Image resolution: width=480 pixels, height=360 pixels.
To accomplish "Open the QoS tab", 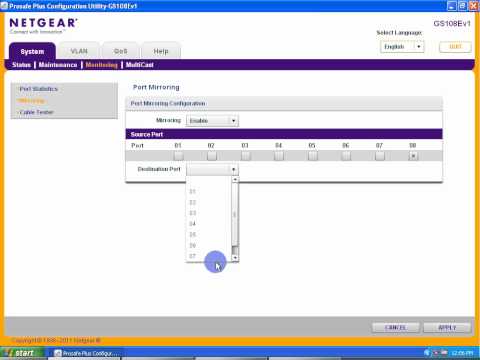I will pos(120,51).
